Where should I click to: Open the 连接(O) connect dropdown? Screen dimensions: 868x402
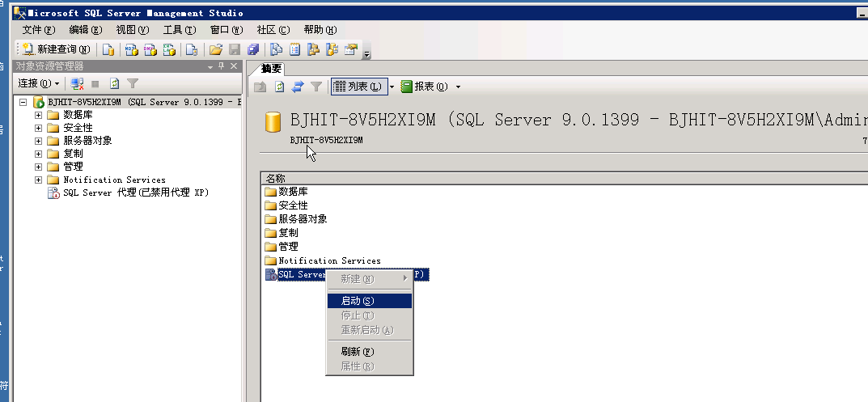click(x=38, y=83)
